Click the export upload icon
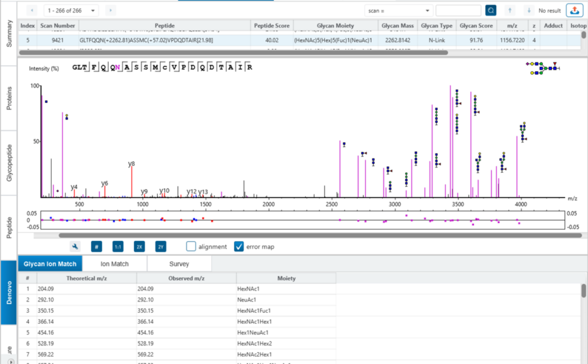Image resolution: width=588 pixels, height=364 pixels. coord(574,10)
